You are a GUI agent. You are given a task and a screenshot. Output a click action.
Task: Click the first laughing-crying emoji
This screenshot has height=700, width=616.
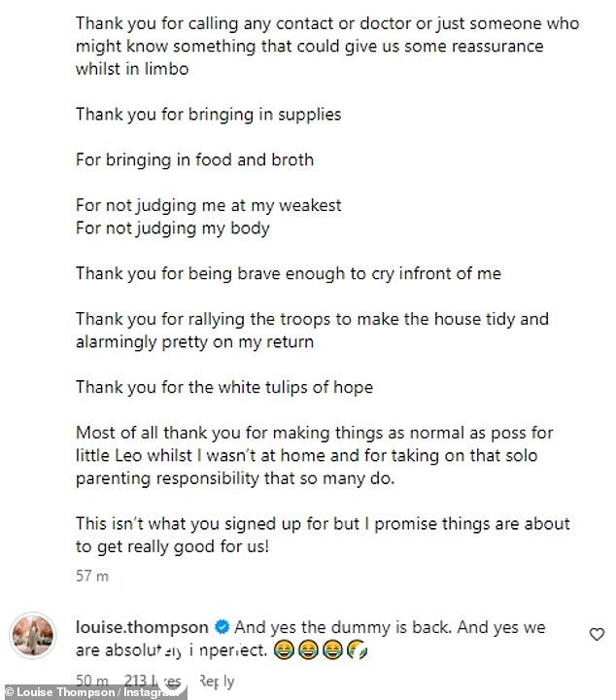click(284, 650)
